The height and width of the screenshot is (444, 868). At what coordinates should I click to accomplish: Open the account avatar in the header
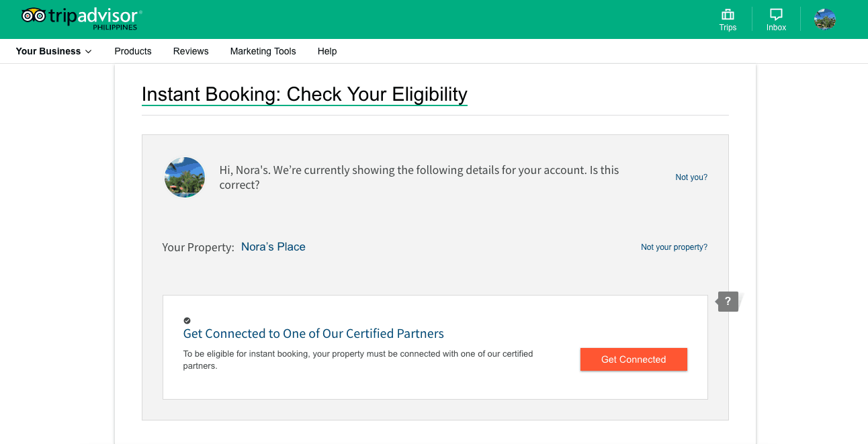pyautogui.click(x=824, y=19)
